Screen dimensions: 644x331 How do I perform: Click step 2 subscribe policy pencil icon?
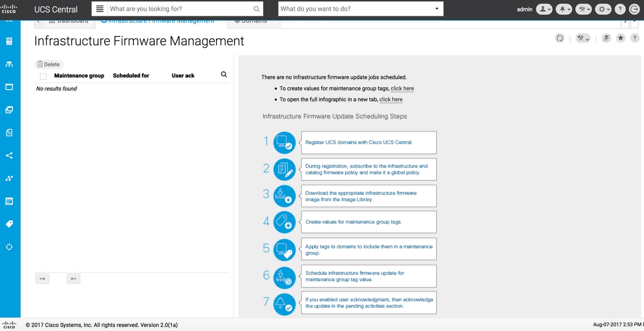284,170
